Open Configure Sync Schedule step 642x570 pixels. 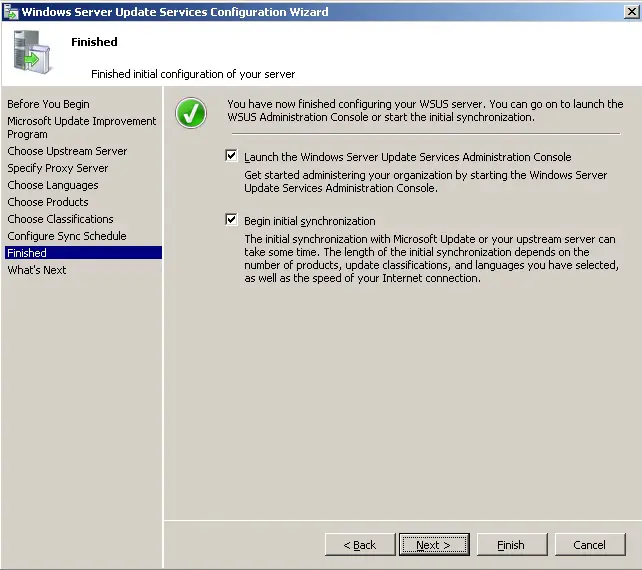[66, 236]
